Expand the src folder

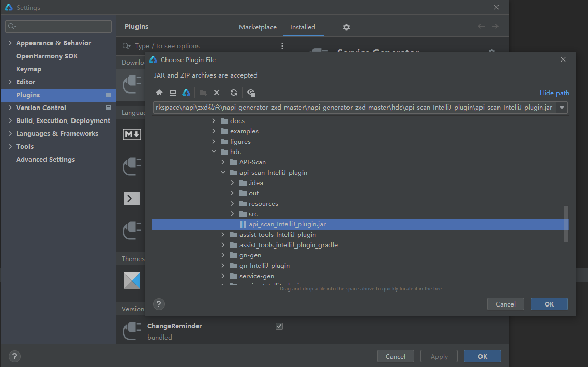tap(233, 213)
